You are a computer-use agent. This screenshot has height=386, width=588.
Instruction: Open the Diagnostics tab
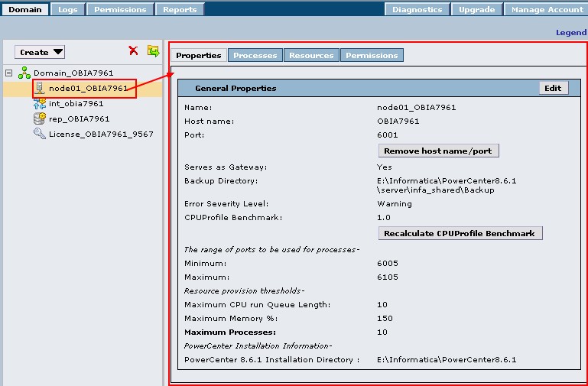(x=417, y=9)
